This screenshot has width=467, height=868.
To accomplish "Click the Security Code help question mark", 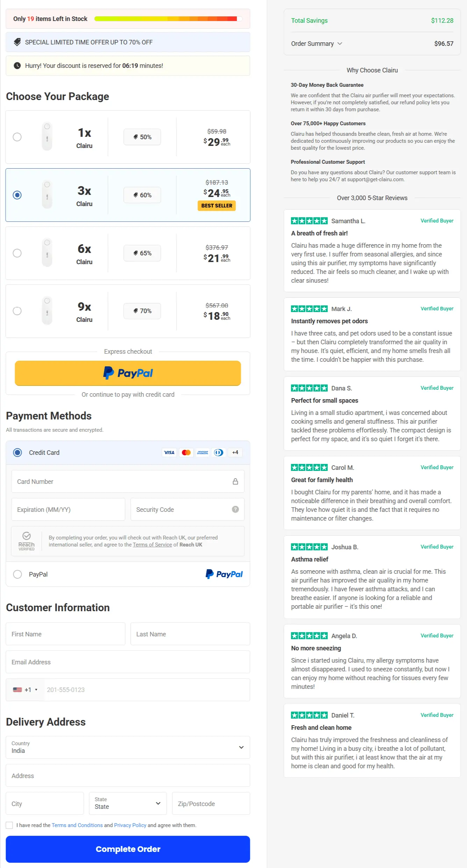I will 235,509.
